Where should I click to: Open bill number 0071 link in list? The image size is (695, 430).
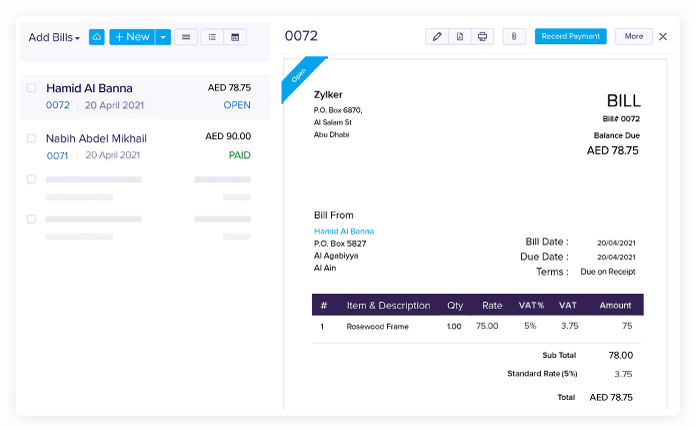coord(58,156)
